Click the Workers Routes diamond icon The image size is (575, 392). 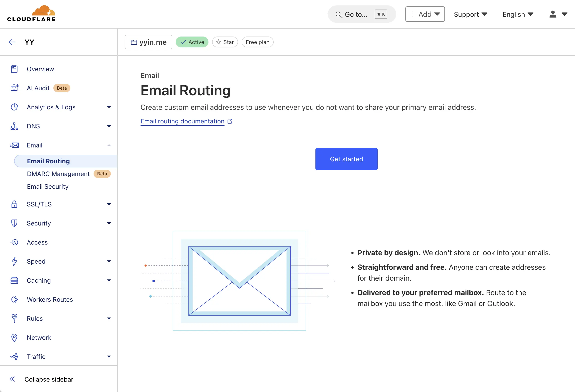14,300
